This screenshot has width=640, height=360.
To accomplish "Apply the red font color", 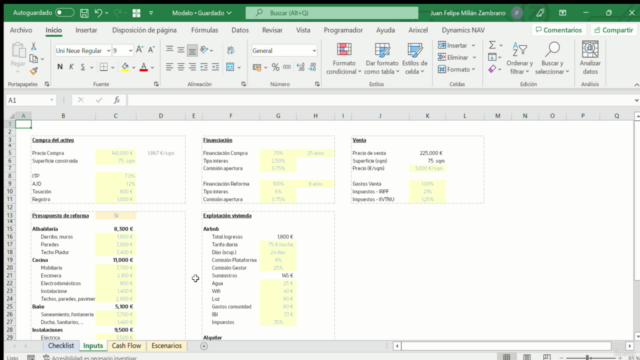I will tap(144, 67).
